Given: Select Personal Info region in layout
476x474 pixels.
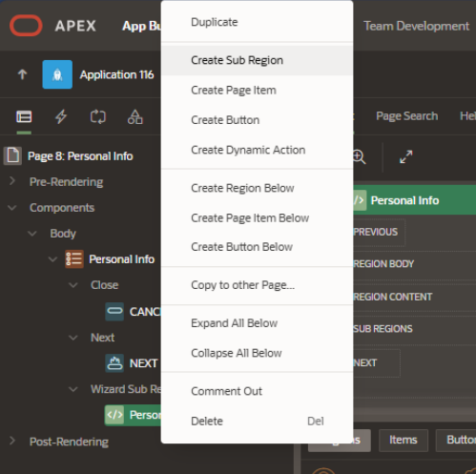Looking at the screenshot, I should (415, 200).
